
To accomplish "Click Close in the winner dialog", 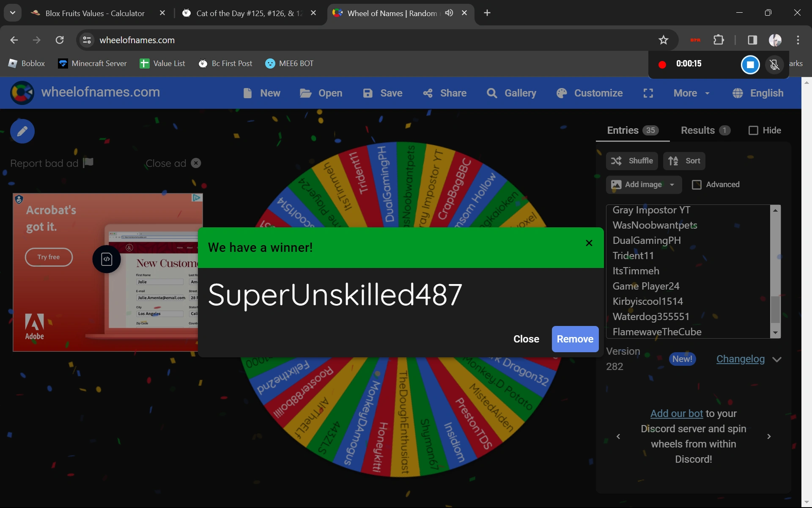I will pos(526,339).
